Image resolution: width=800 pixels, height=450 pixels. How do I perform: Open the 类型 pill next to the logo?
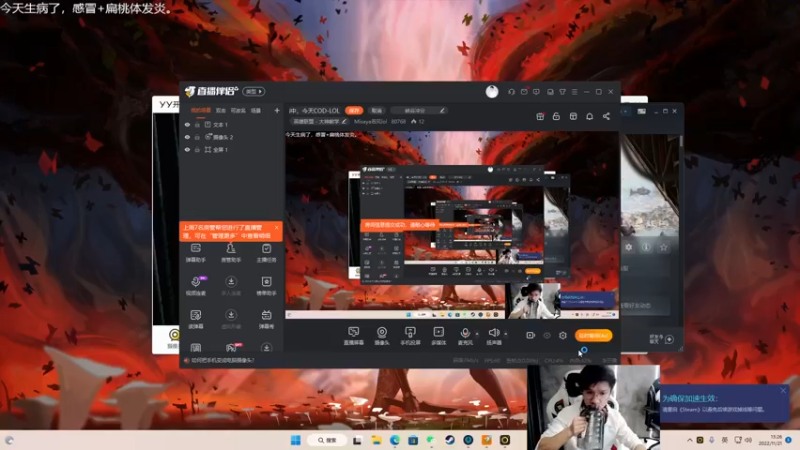tap(254, 91)
